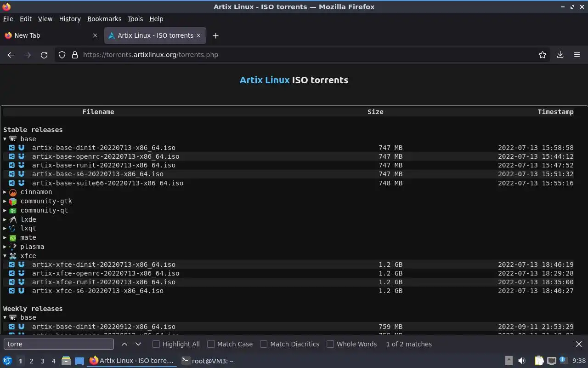Screen dimensions: 588x368
Task: Open the Bookmarks menu
Action: pos(104,19)
